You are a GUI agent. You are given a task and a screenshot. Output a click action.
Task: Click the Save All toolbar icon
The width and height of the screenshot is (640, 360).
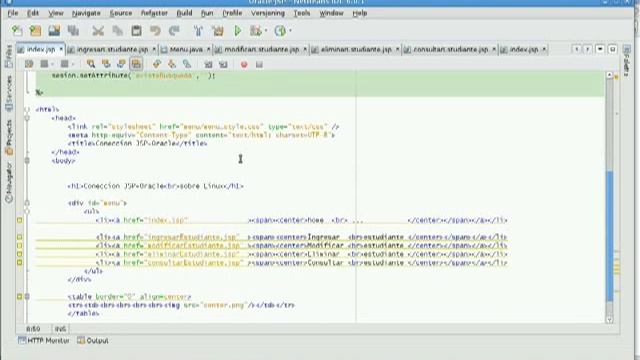point(73,31)
